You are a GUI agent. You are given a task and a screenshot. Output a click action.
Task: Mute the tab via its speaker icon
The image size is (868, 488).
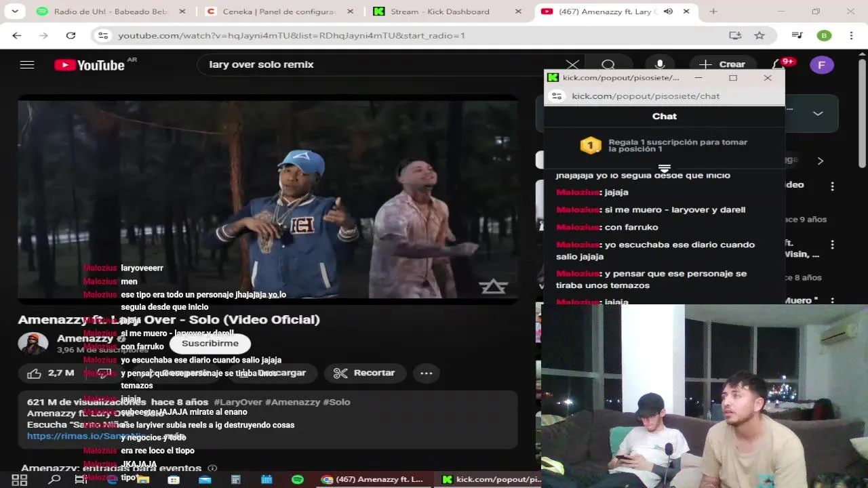click(x=668, y=12)
